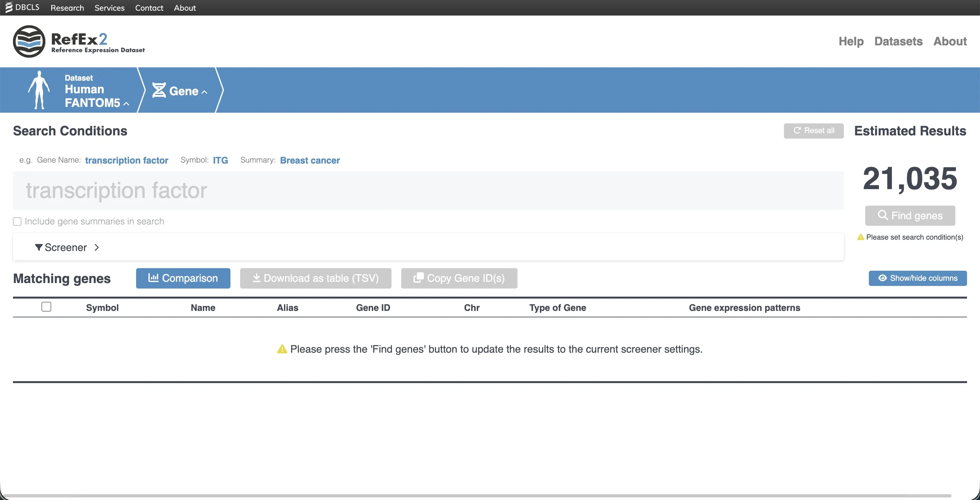Click Download as table (TSV)
Viewport: 980px width, 500px height.
(x=315, y=278)
